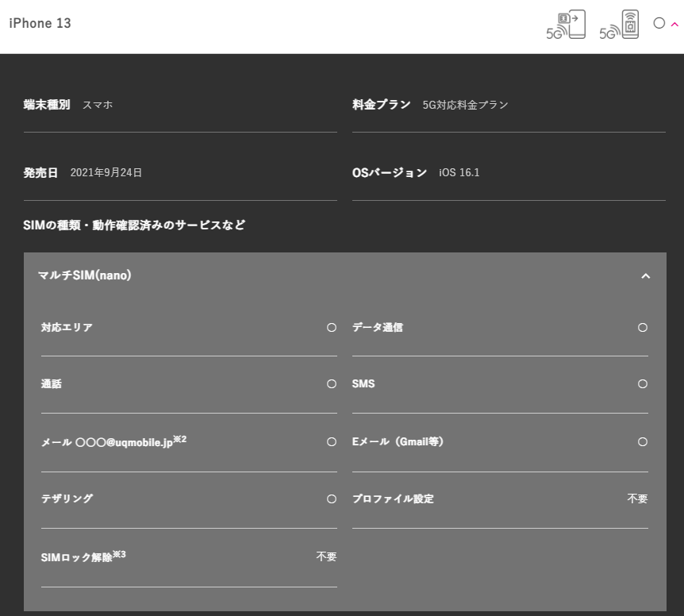Click the 料金プラン label
This screenshot has height=616, width=684.
(381, 105)
